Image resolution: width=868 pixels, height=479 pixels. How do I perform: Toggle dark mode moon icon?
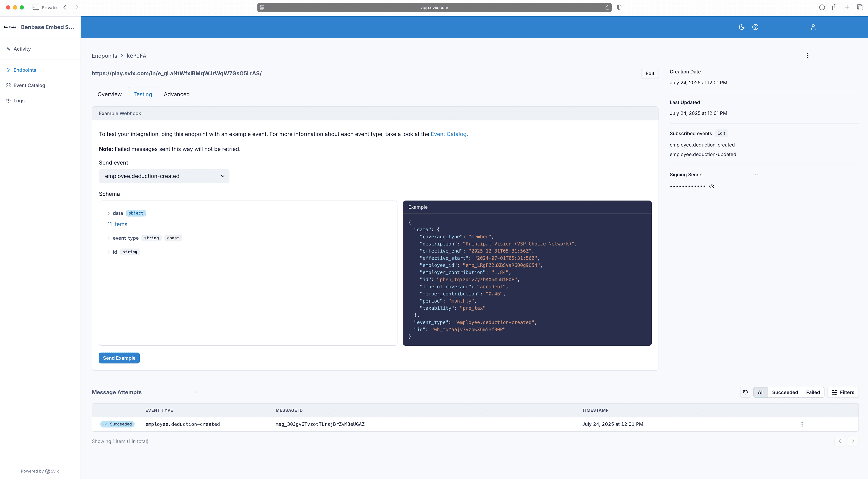coord(741,27)
